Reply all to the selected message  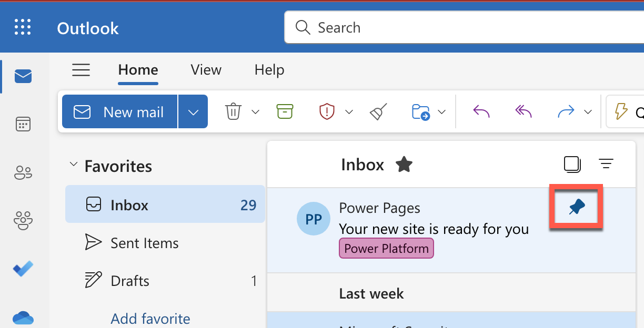point(524,111)
